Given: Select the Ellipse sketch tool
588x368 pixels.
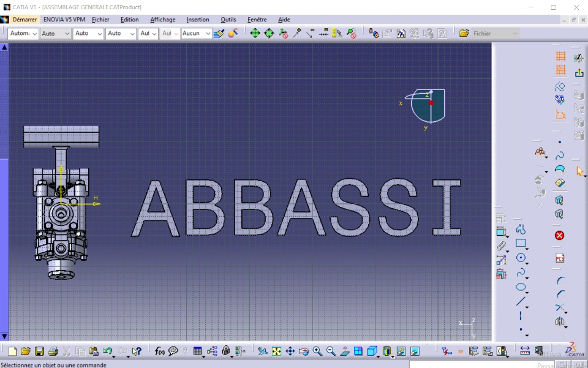Looking at the screenshot, I should coord(521,287).
